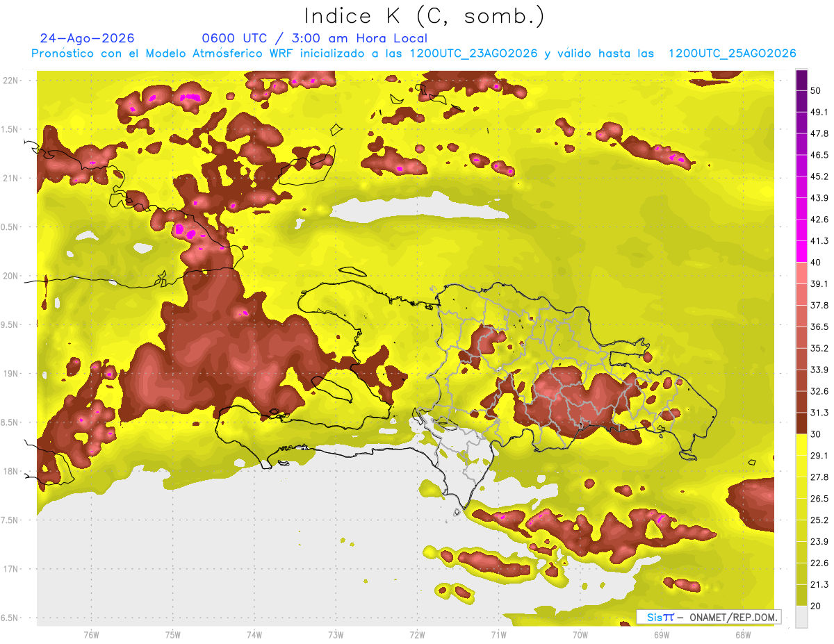Click the "22N" latitude label
This screenshot has width=834, height=644.
10,80
